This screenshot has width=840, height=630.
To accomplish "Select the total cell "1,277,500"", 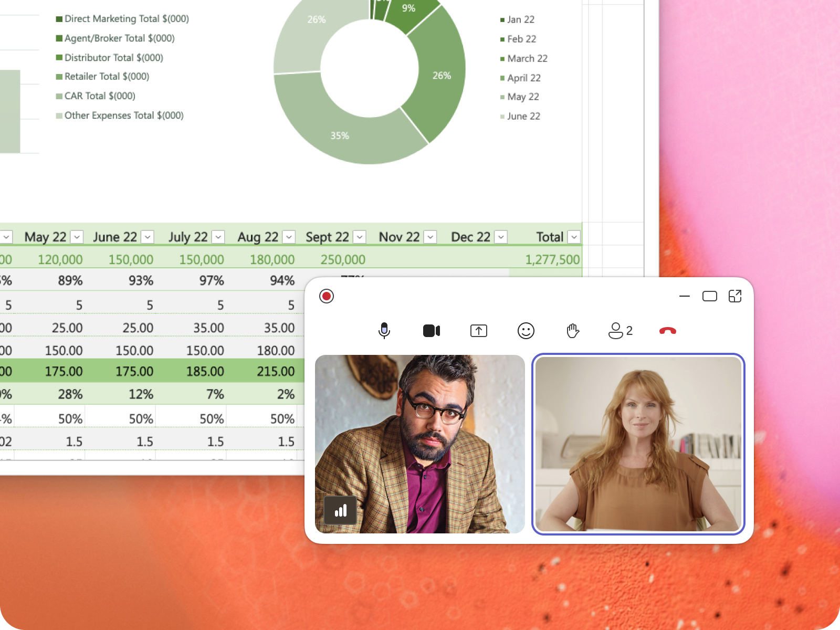I will [552, 259].
